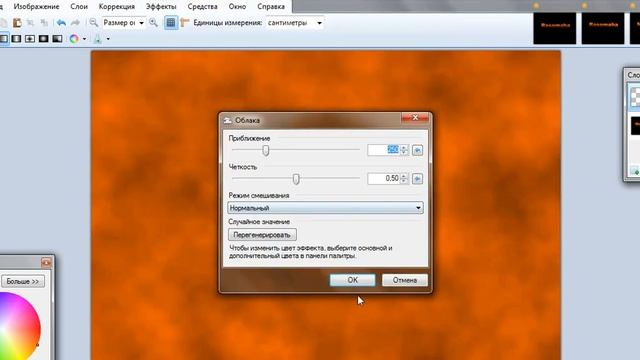This screenshot has width=640, height=360.
Task: Select the radial gradient type
Action: click(44, 39)
